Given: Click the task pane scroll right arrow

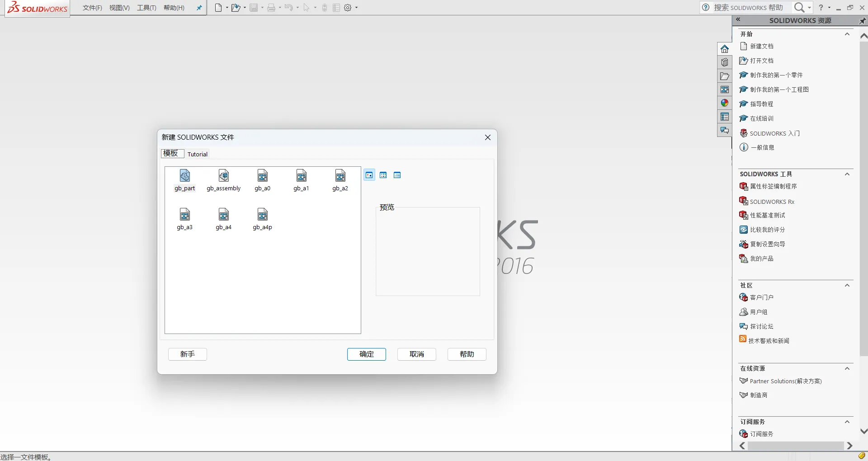Looking at the screenshot, I should click(849, 446).
